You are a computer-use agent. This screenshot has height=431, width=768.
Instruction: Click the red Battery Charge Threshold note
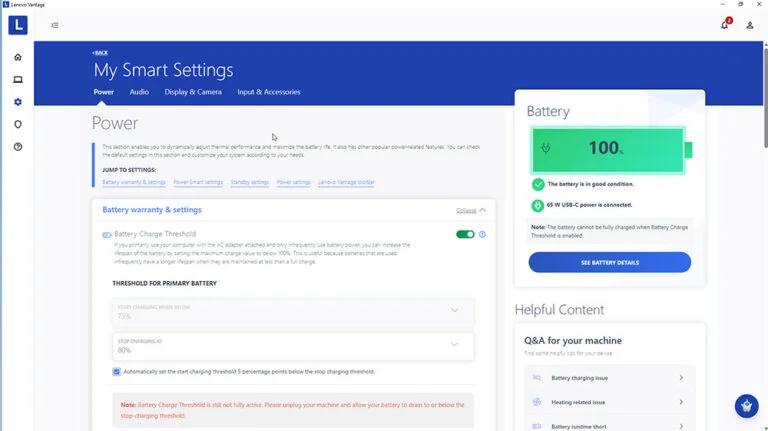click(293, 410)
